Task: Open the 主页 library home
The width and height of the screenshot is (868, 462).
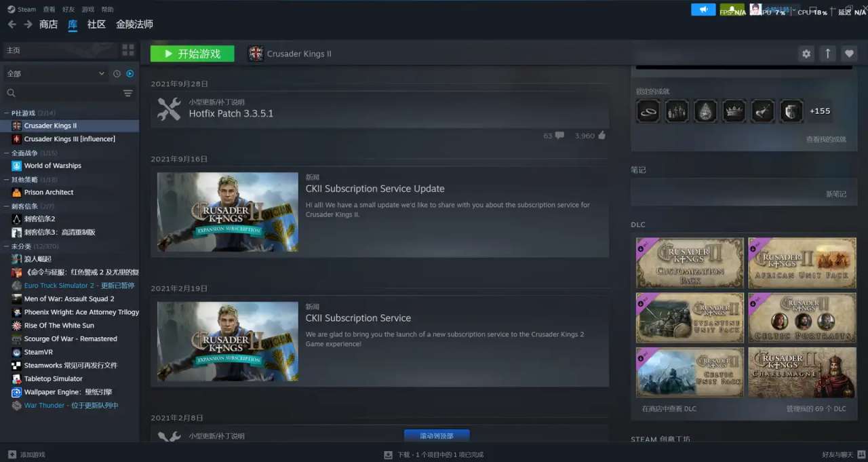Action: pyautogui.click(x=59, y=50)
